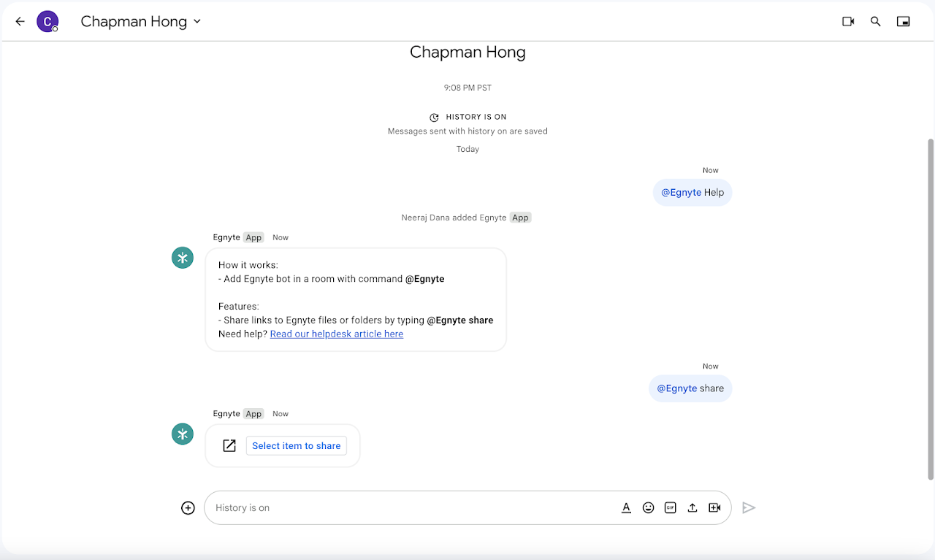Open the emoji picker

[648, 508]
